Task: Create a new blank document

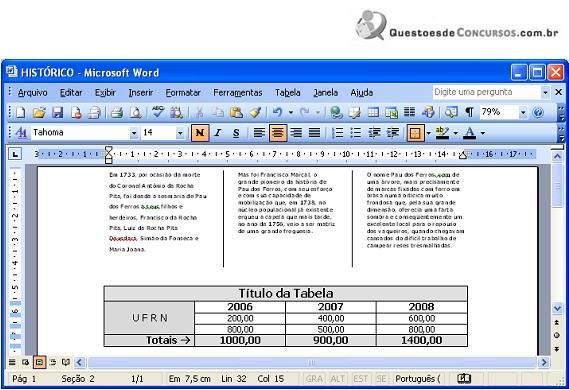Action: (21, 112)
